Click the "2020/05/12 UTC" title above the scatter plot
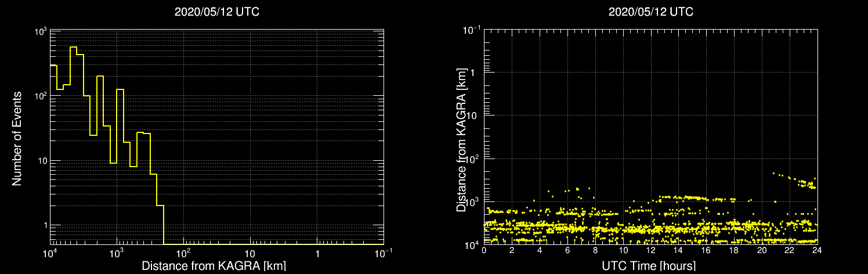Screen dimensions: 868x274 [650, 12]
